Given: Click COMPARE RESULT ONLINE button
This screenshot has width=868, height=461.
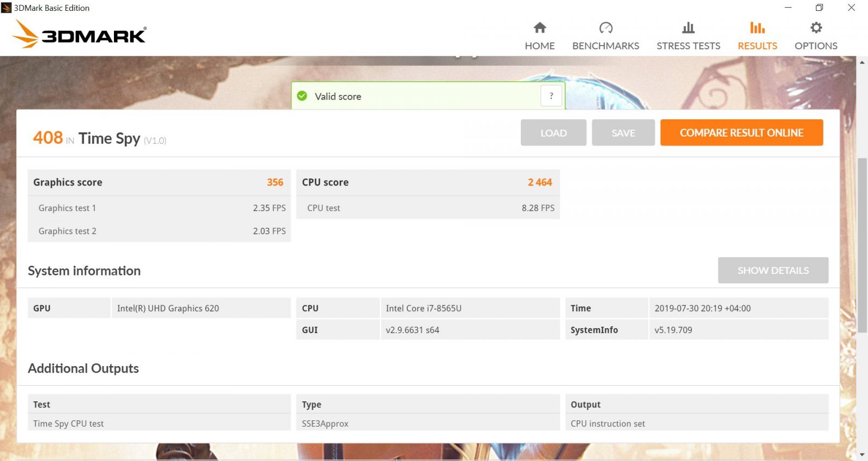Looking at the screenshot, I should pos(741,133).
